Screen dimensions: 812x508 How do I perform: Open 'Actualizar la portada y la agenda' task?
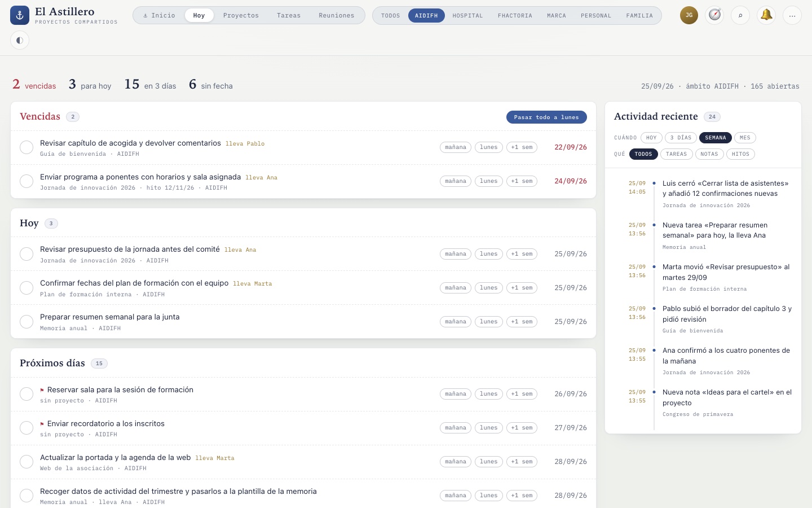click(116, 458)
